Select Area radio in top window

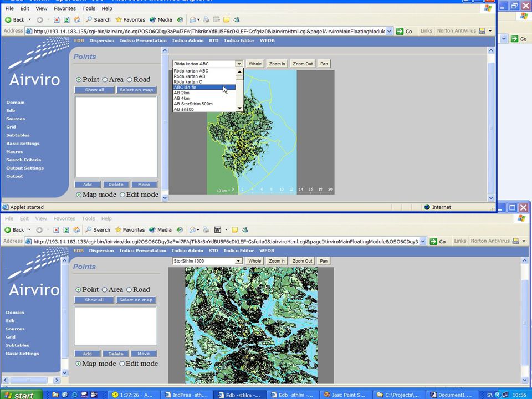(105, 79)
